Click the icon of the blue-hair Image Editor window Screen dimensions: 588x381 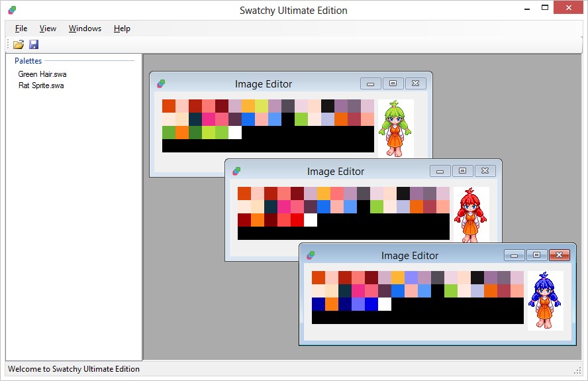pos(311,255)
